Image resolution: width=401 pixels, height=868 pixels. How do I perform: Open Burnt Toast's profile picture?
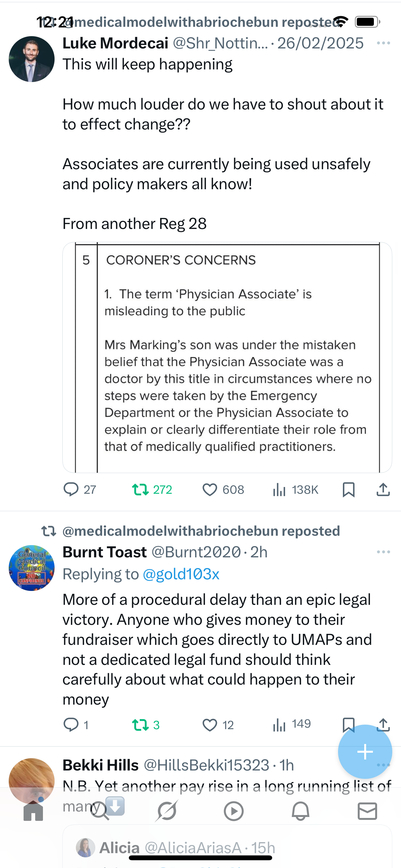point(32,568)
